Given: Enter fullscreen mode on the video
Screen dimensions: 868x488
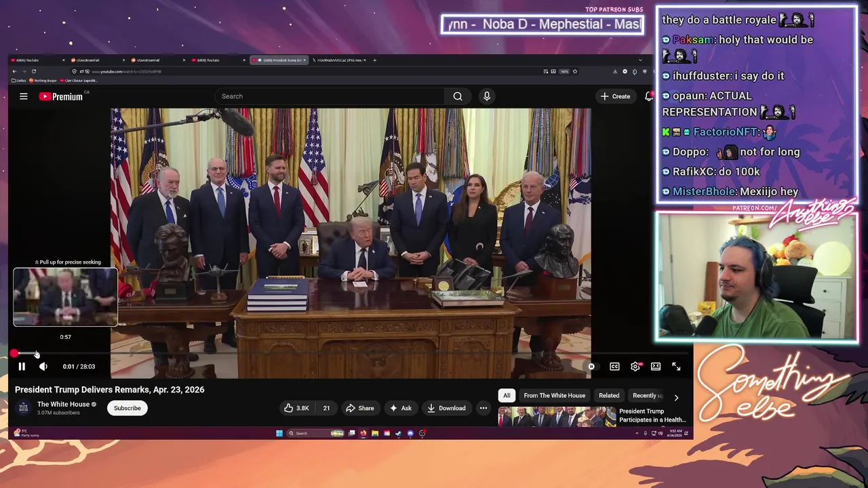Looking at the screenshot, I should point(676,367).
